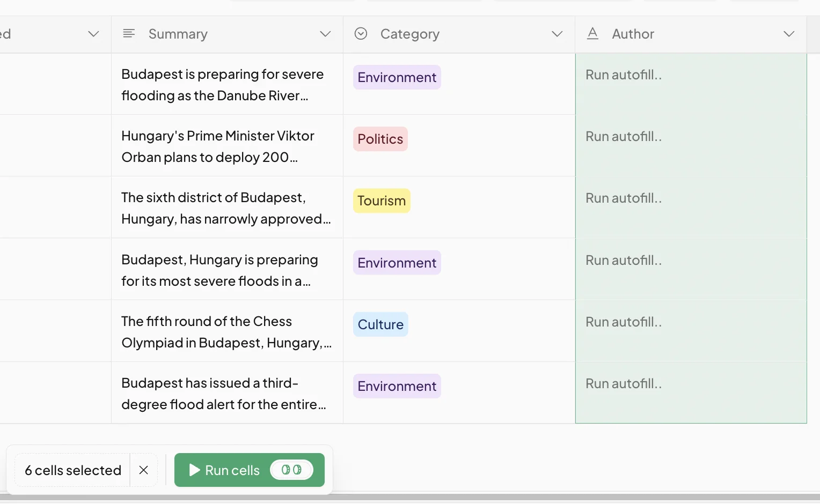Click the Category column header
Screen dimensions: 820x504
click(459, 34)
